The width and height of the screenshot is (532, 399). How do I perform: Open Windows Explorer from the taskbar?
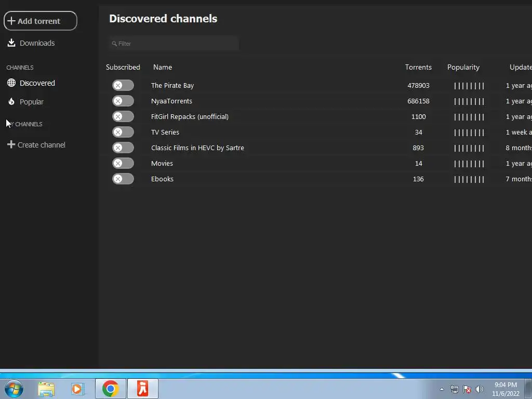coord(46,389)
